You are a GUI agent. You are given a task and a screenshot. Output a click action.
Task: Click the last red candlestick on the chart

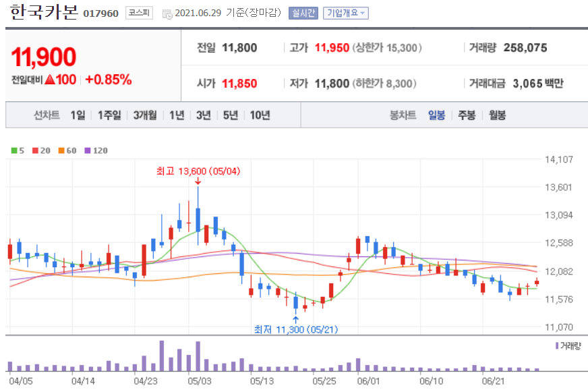coord(537,282)
